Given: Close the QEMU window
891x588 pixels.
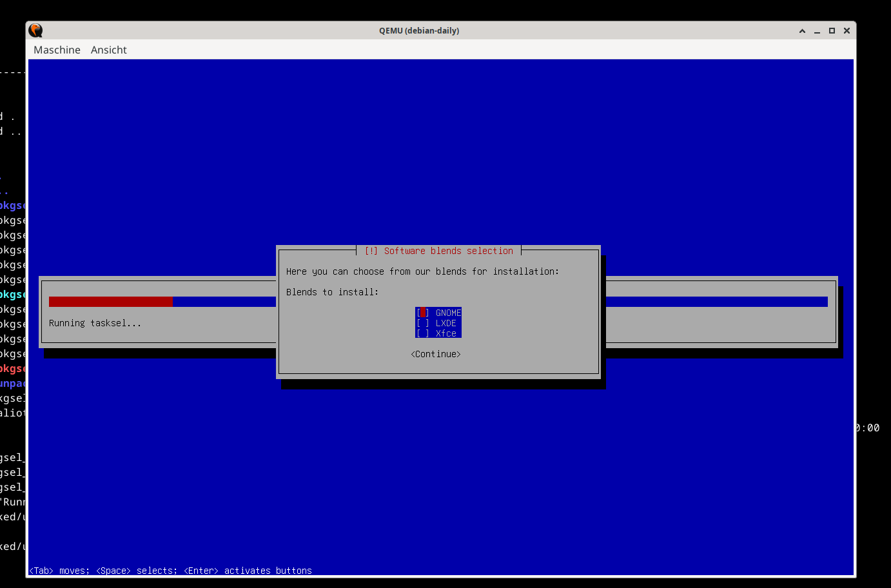Looking at the screenshot, I should pyautogui.click(x=847, y=30).
